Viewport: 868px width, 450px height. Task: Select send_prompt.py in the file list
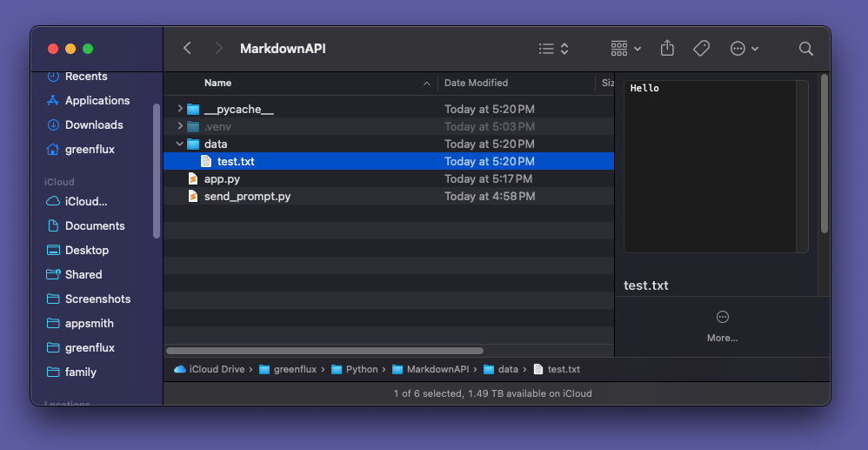coord(247,196)
